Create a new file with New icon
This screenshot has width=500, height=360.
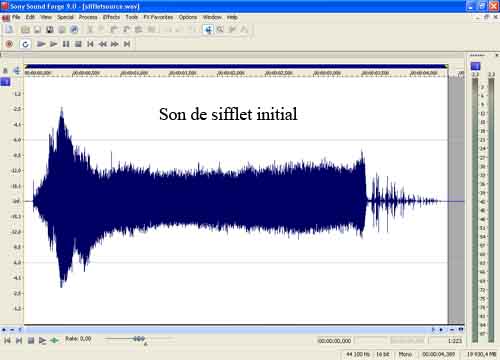click(9, 29)
